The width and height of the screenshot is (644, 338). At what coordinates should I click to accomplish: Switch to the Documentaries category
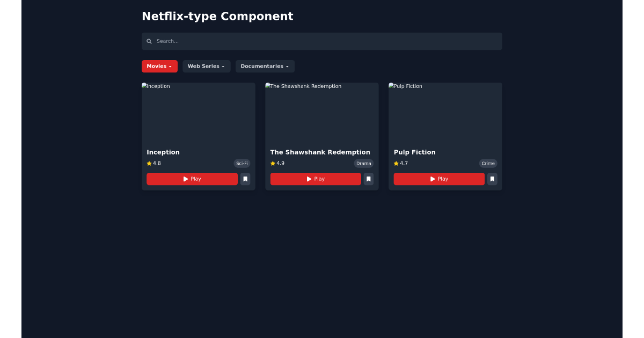(265, 66)
